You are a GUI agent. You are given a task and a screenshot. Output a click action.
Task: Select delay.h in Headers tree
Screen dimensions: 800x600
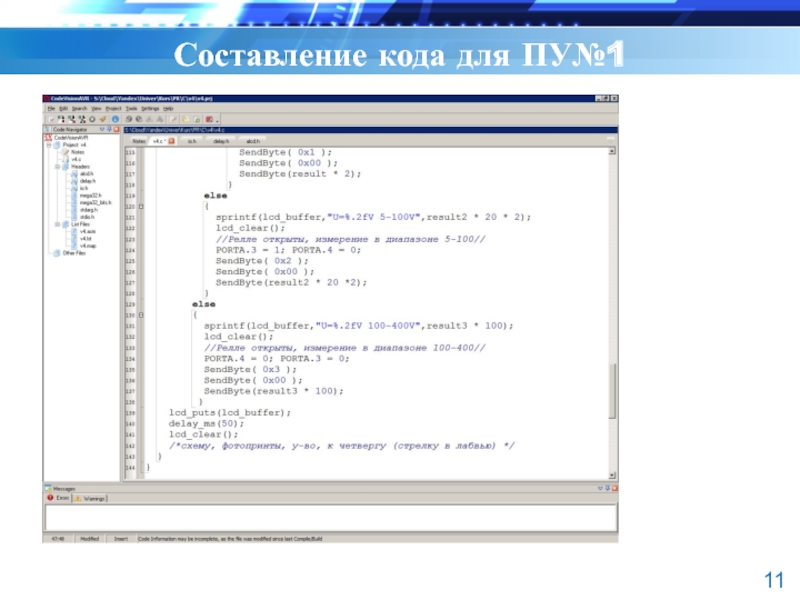(87, 181)
